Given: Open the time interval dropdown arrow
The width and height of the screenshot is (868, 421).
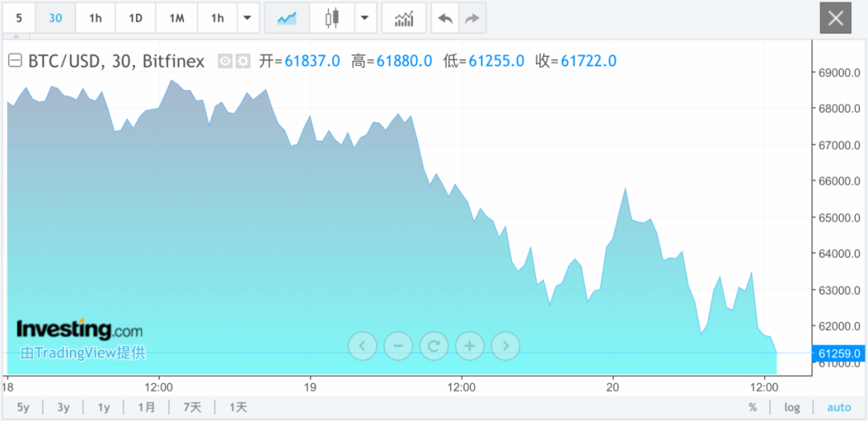Looking at the screenshot, I should (x=248, y=18).
